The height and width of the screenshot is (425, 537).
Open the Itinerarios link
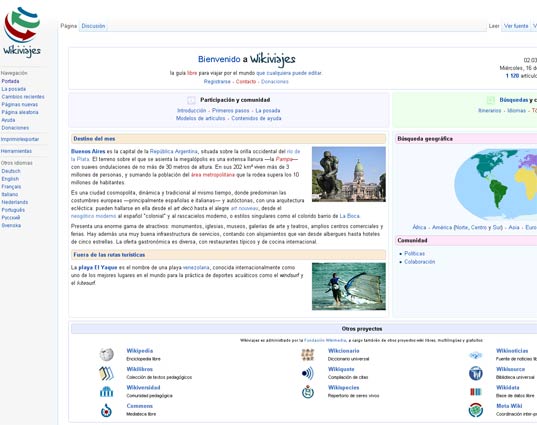tap(490, 111)
